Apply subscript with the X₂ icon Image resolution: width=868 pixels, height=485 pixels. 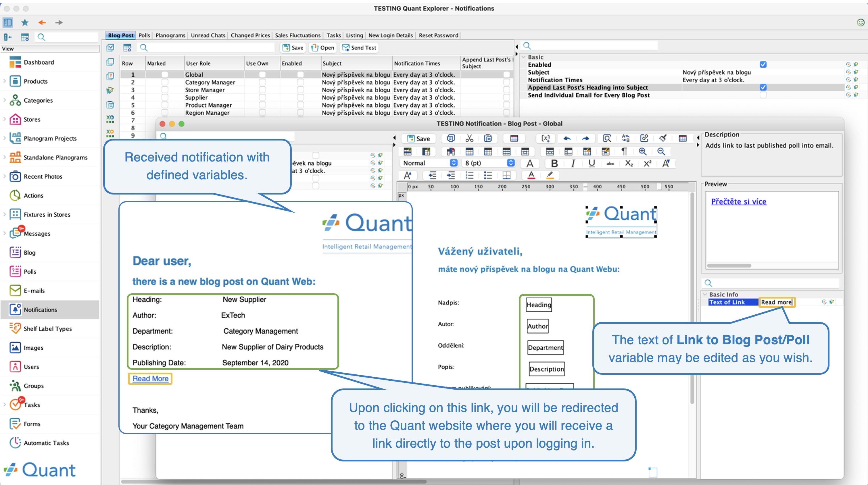point(629,163)
